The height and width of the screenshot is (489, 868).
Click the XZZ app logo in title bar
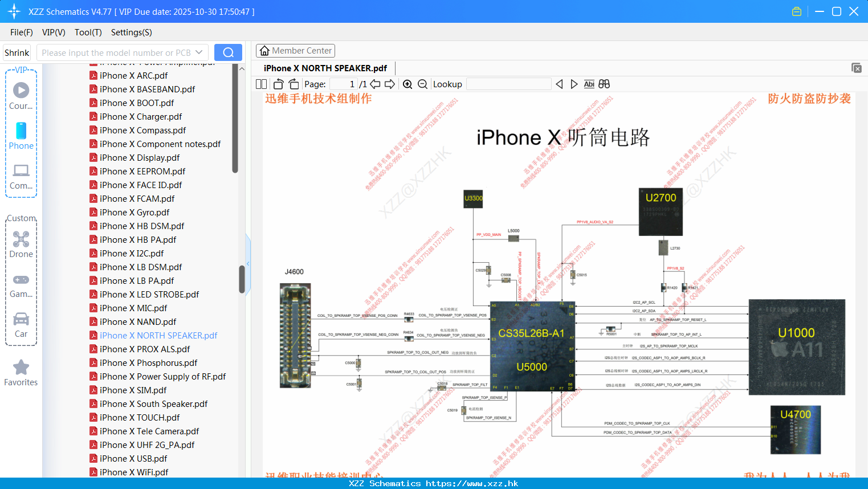(x=14, y=11)
